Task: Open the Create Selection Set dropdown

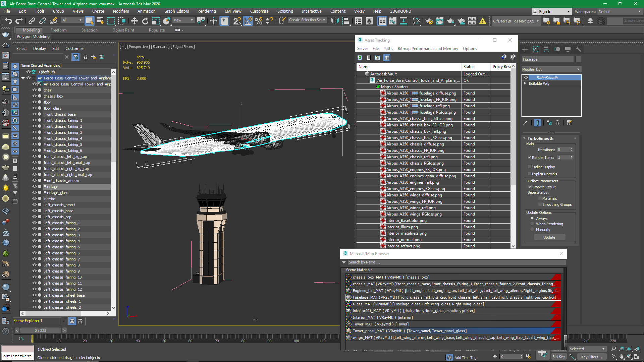Action: [307, 20]
